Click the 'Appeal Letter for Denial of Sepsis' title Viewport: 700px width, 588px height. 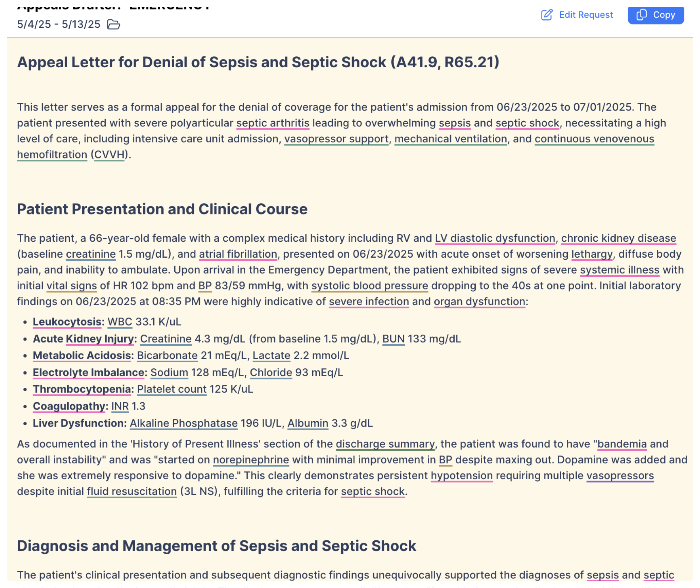tap(258, 62)
